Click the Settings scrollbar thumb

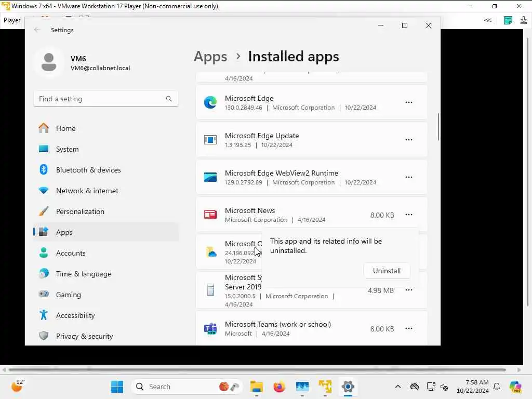point(438,127)
